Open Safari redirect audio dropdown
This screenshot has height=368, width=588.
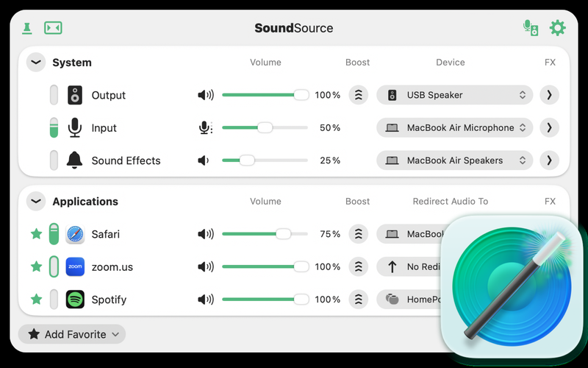click(x=411, y=234)
